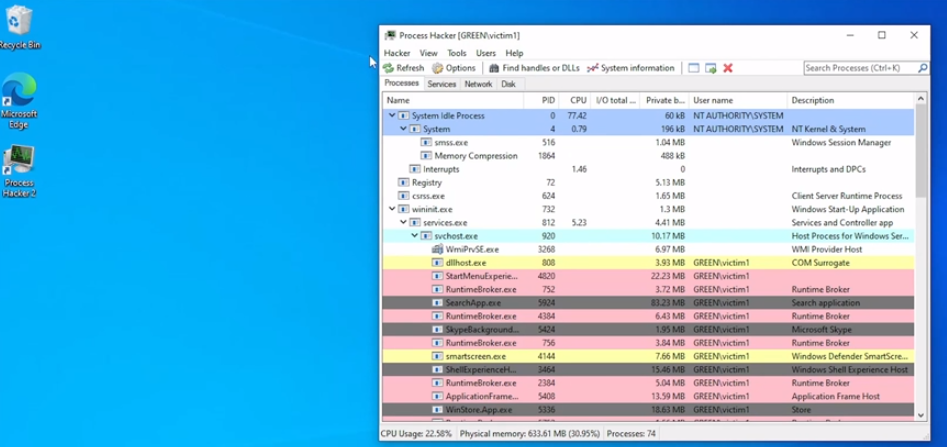Image resolution: width=947 pixels, height=447 pixels.
Task: Click the dllhost.exe process icon
Action: pos(437,263)
